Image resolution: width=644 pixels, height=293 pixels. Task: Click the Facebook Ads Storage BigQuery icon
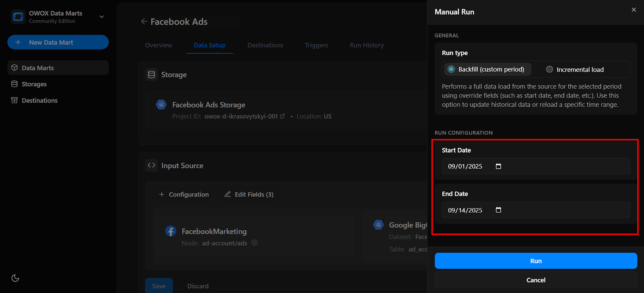161,105
